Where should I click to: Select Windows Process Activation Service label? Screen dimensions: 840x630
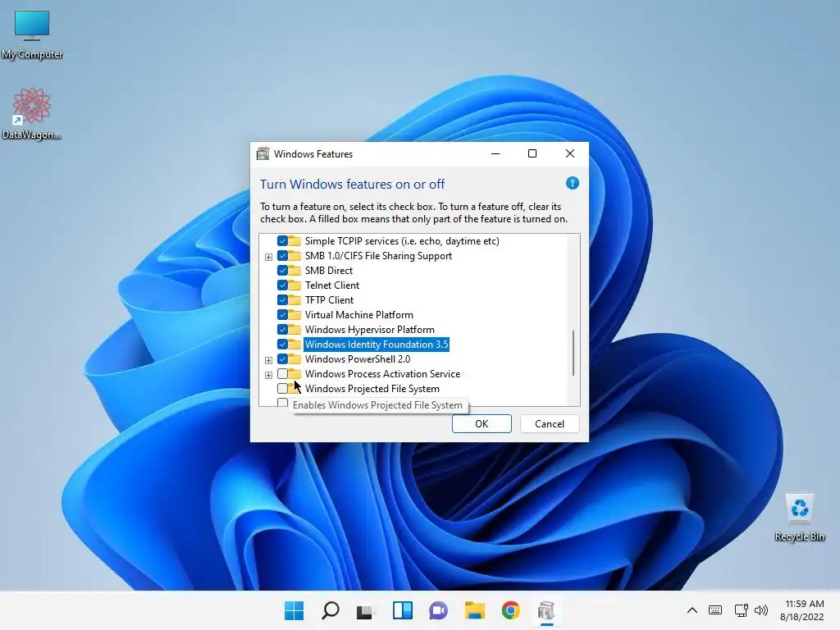click(x=382, y=373)
